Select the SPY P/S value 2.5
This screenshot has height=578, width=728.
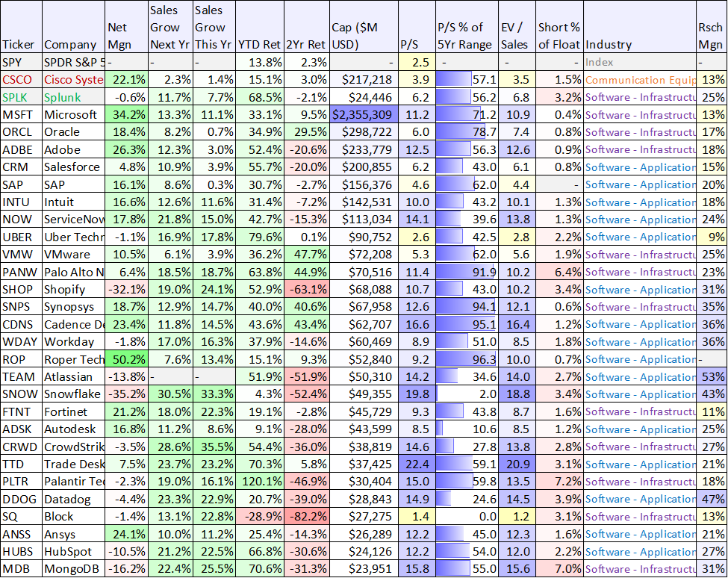pyautogui.click(x=417, y=62)
